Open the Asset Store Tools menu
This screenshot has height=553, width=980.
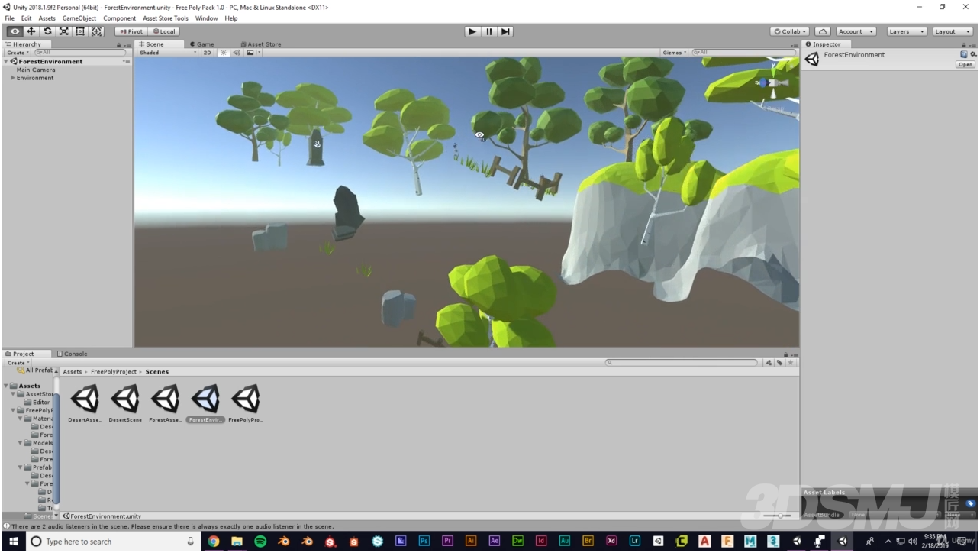pos(166,18)
